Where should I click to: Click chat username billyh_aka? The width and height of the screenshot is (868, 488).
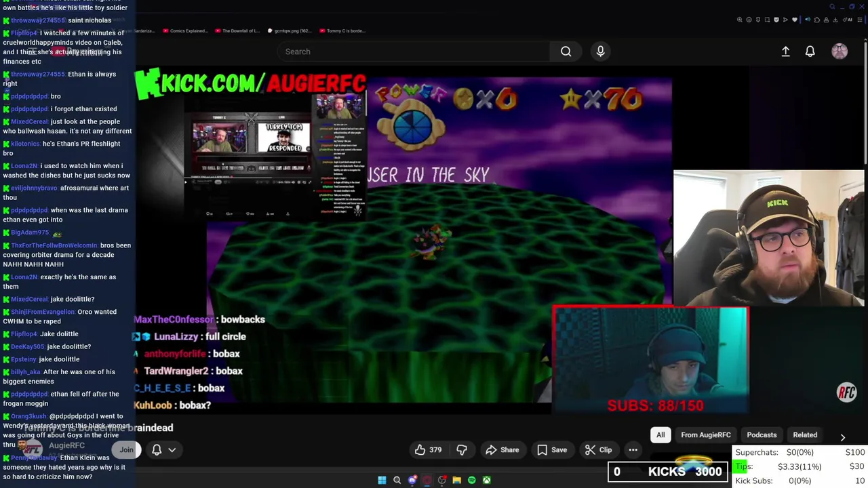[26, 371]
